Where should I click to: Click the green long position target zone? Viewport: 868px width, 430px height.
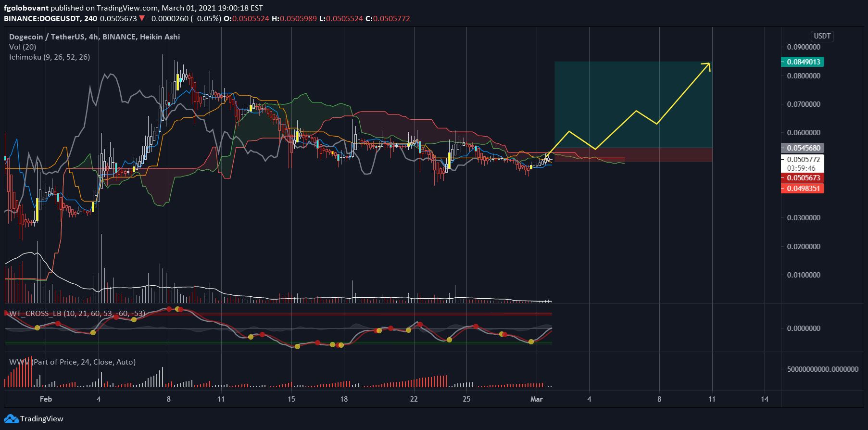[x=633, y=104]
